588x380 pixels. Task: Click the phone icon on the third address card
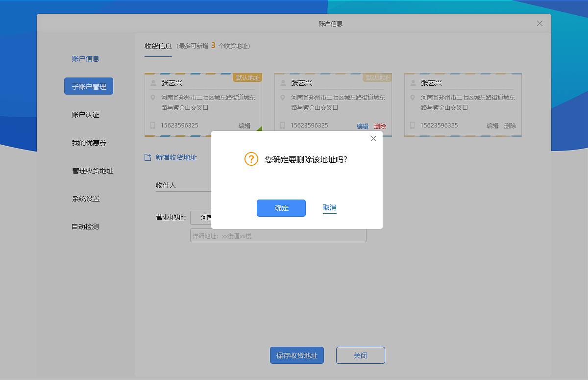coord(412,125)
